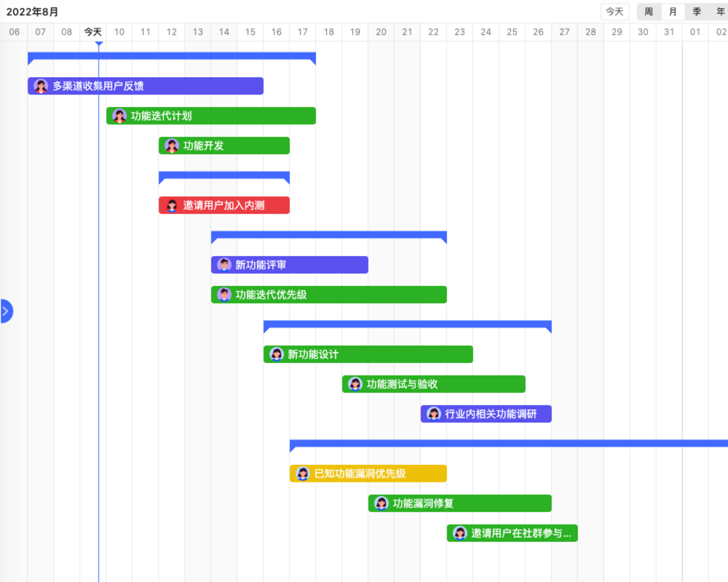728x582 pixels.
Task: Click avatar on 行业内相关功能调研 task bar
Action: [434, 414]
